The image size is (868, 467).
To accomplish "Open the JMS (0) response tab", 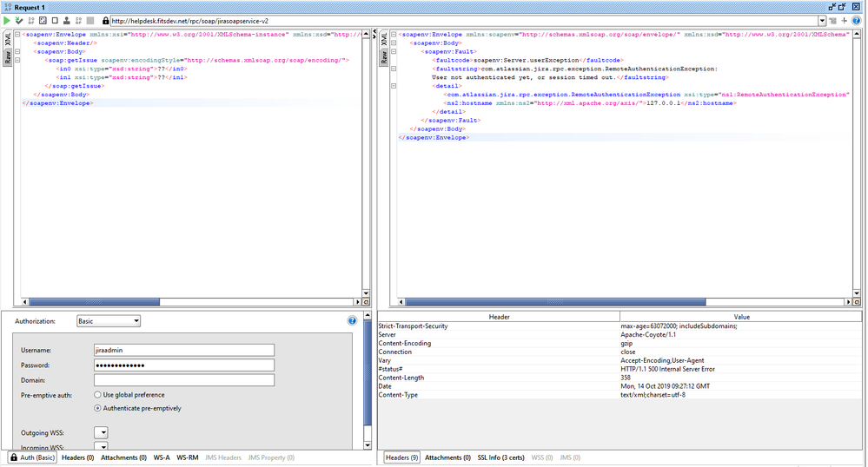I will click(570, 457).
